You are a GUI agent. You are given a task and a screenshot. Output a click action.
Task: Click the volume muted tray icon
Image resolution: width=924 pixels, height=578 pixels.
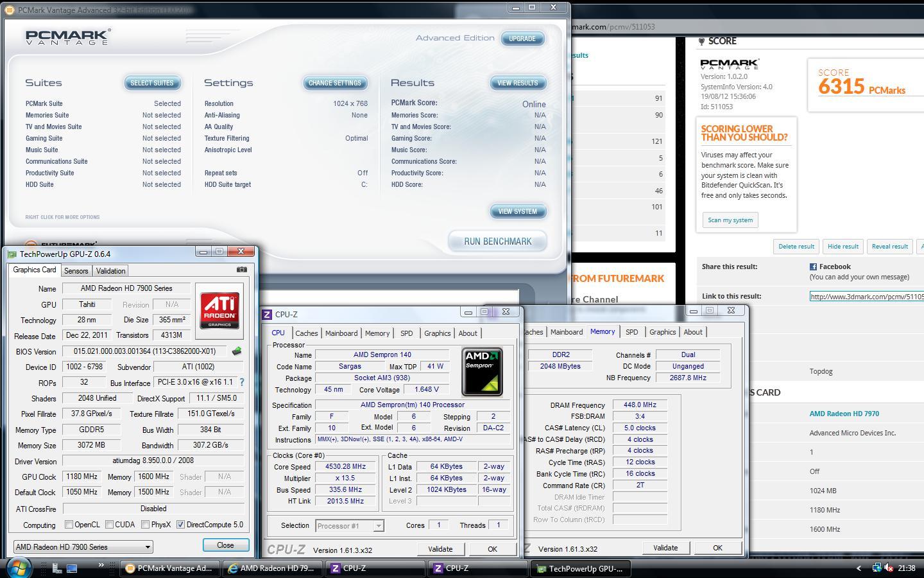[x=889, y=568]
